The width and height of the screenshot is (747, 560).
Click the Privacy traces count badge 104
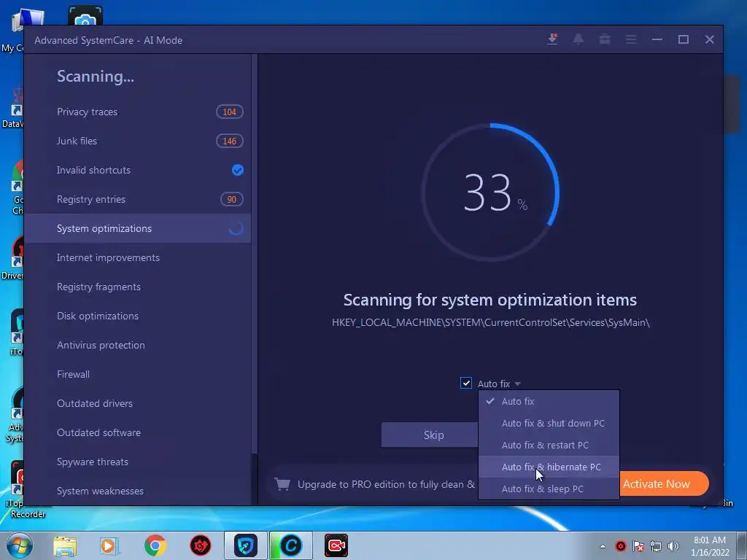(x=230, y=112)
